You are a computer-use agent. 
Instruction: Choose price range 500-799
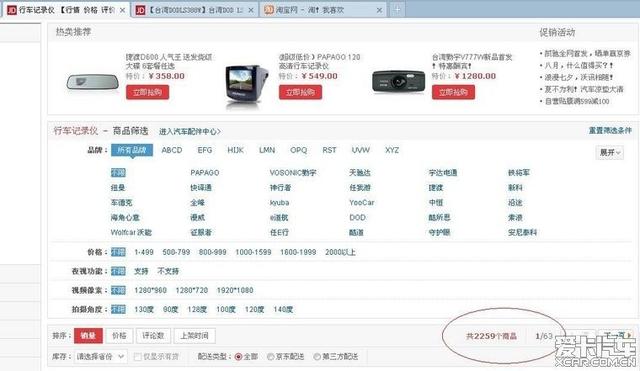(x=176, y=252)
